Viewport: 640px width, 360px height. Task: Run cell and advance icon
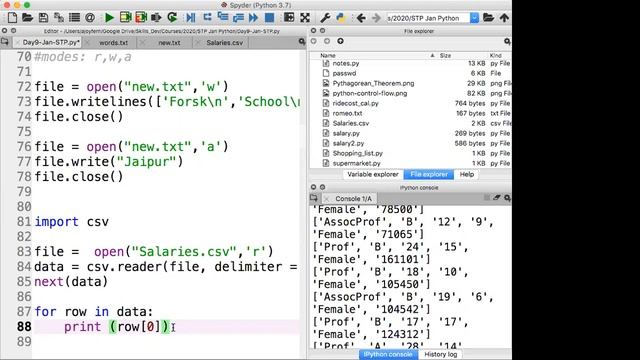(x=141, y=18)
